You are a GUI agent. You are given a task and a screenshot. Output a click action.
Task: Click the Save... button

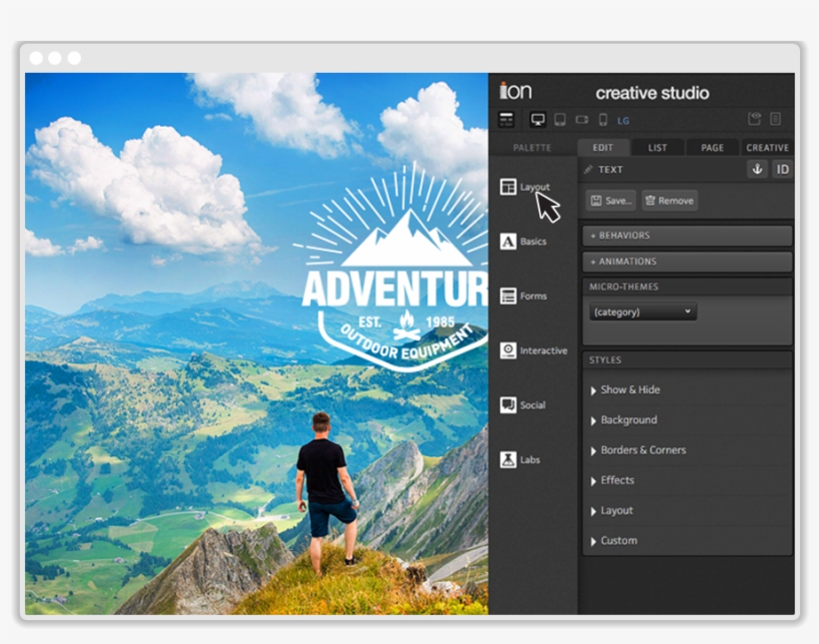tap(610, 201)
